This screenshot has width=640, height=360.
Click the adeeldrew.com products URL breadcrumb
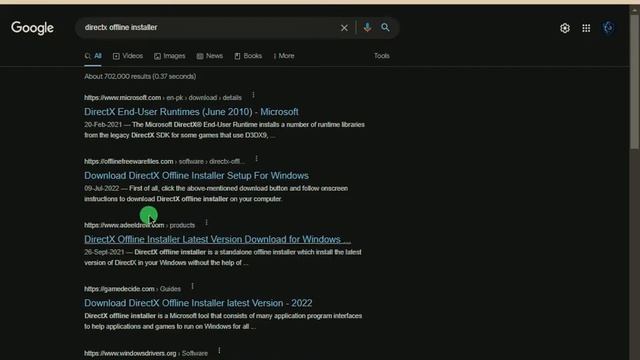[x=139, y=225]
